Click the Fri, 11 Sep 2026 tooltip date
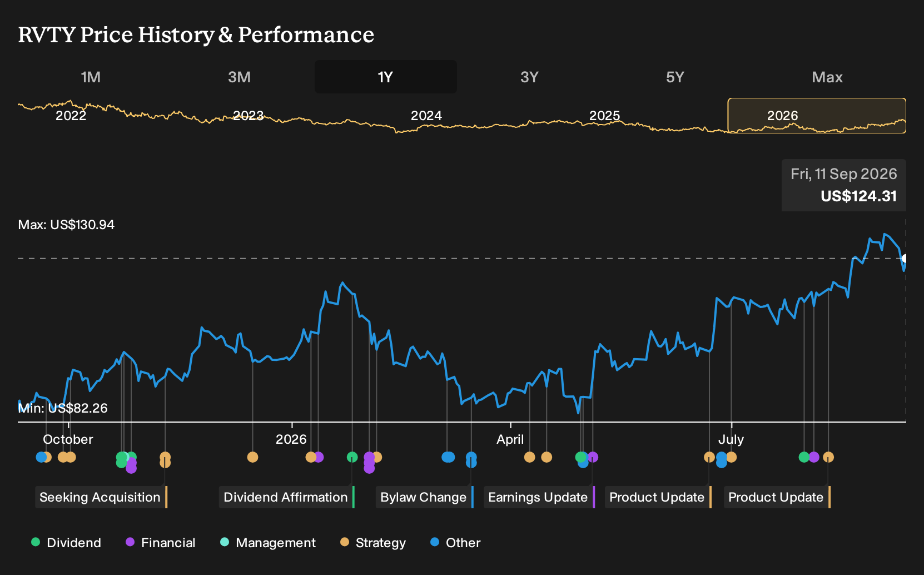 coord(844,174)
